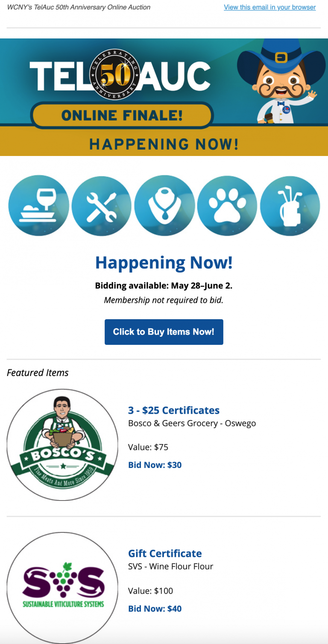Select the wrench and screwdriver tools icon
This screenshot has height=644, width=328.
102,206
